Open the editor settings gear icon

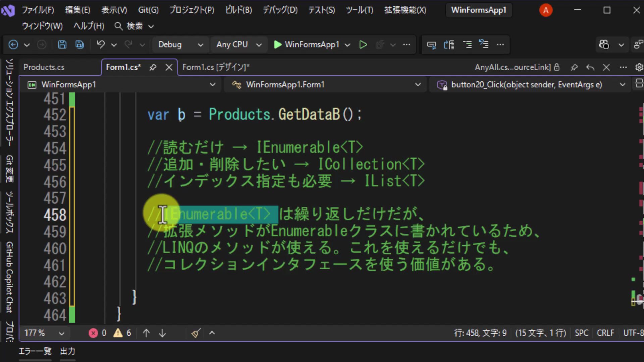(x=639, y=67)
